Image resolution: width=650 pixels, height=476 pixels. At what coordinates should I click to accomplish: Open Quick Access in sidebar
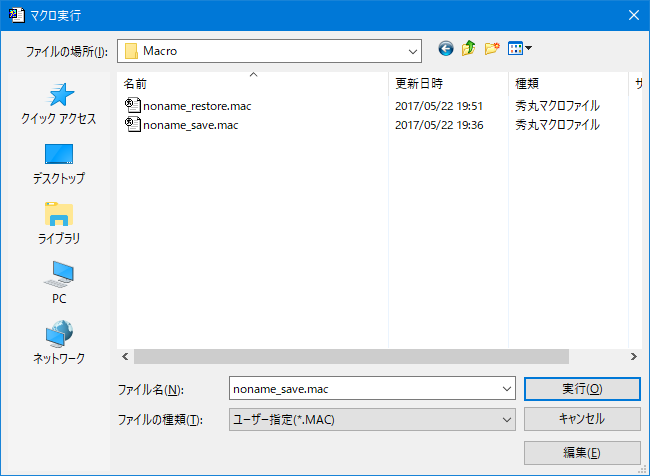click(59, 104)
